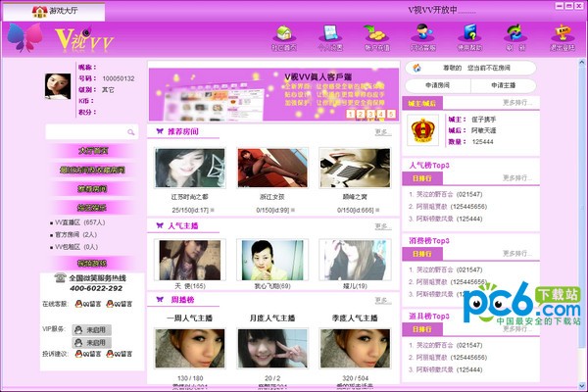This screenshot has height=392, width=588.
Task: Click scrollbar down arrow at right edge
Action: pos(582,385)
